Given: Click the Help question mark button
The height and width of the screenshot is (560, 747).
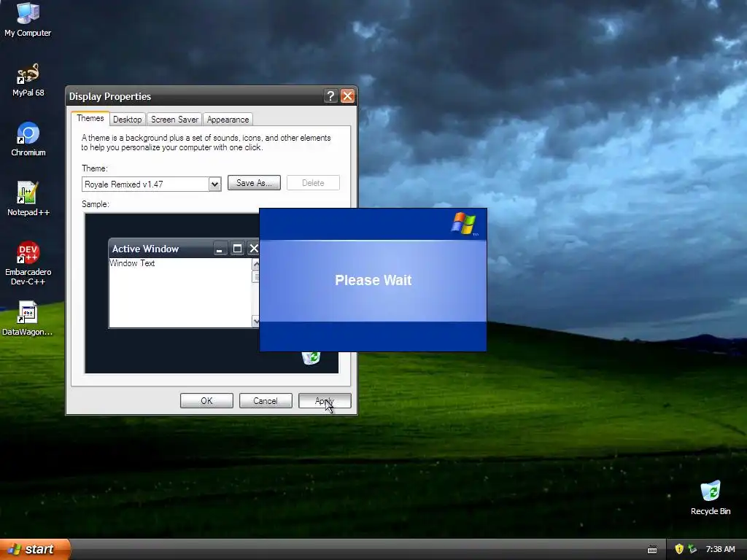Looking at the screenshot, I should pyautogui.click(x=330, y=96).
